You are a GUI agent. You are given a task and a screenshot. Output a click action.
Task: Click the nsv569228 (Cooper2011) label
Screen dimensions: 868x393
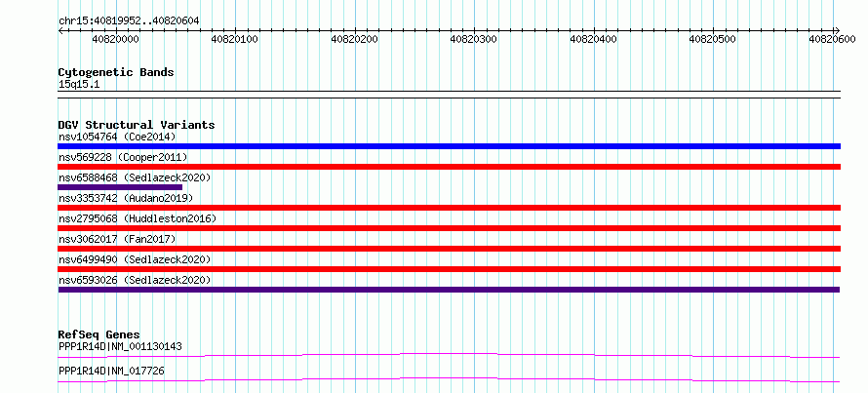pos(123,157)
